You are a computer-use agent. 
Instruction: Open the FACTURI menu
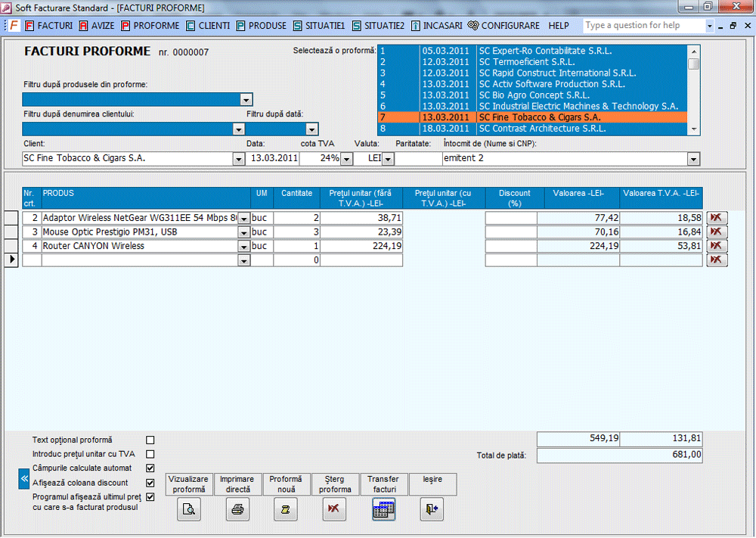pyautogui.click(x=49, y=26)
